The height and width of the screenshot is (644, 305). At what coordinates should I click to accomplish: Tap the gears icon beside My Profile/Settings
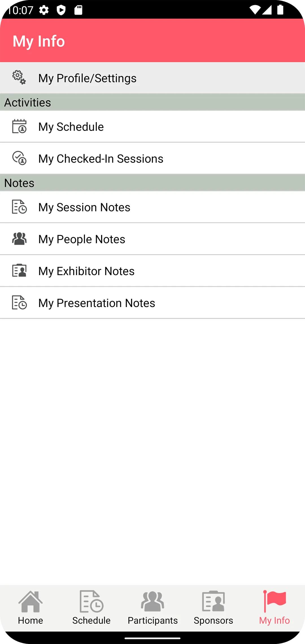(19, 77)
